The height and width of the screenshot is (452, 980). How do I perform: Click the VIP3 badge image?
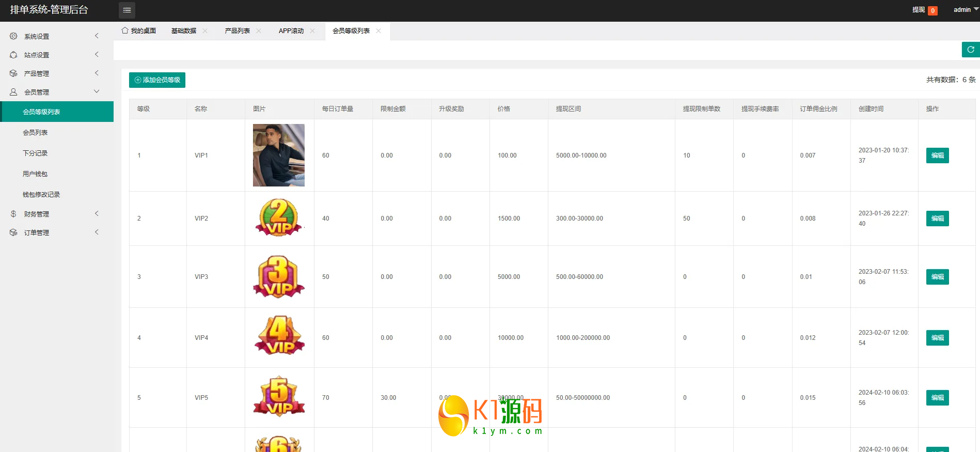tap(279, 276)
